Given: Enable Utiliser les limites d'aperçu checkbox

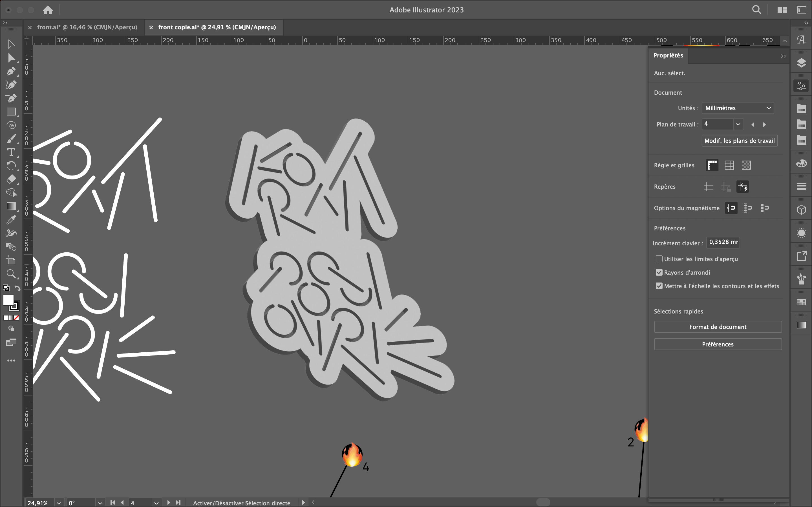Looking at the screenshot, I should point(659,259).
